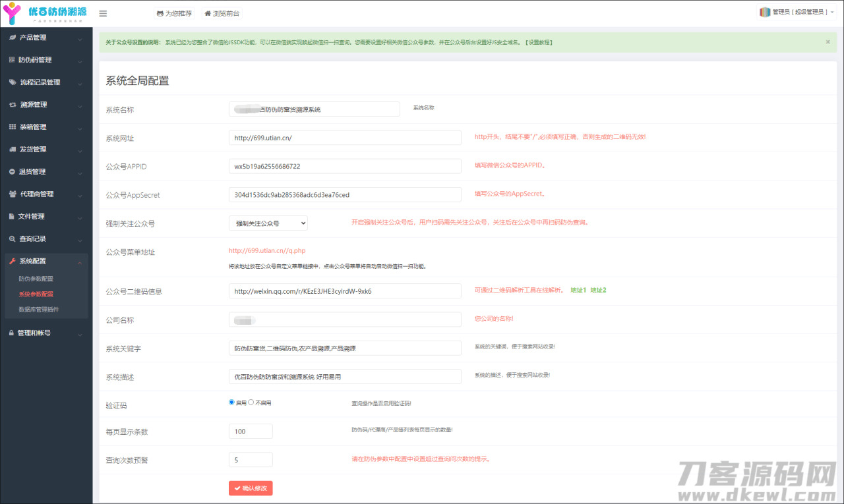Image resolution: width=844 pixels, height=504 pixels.
Task: Click the users icon for 代理商管理
Action: click(13, 194)
